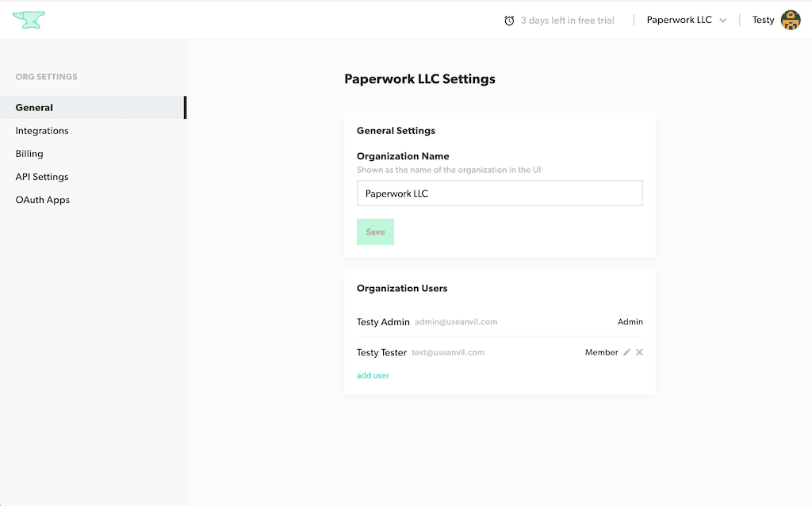Click the test@useanvil.com email address
This screenshot has width=812, height=506.
pos(448,352)
